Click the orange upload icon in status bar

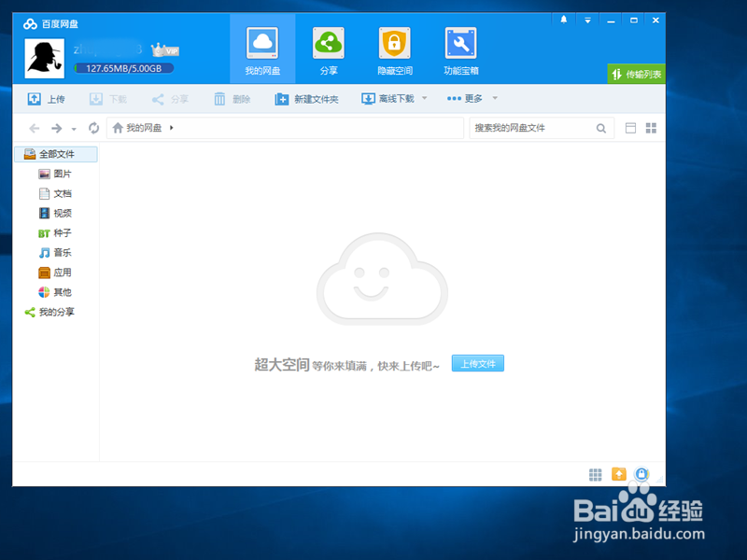click(x=618, y=474)
